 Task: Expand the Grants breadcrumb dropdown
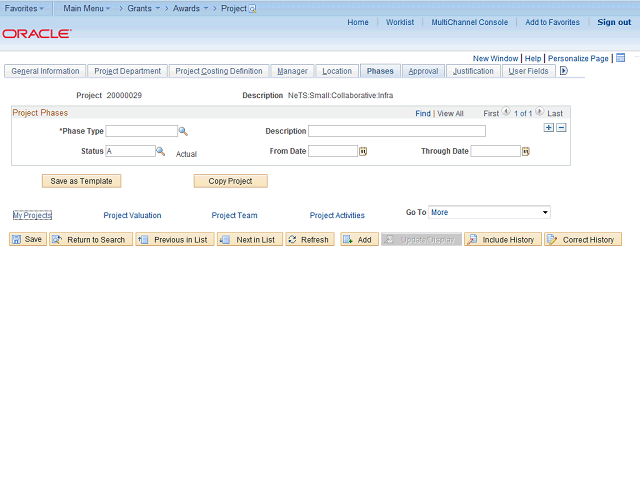tap(143, 8)
